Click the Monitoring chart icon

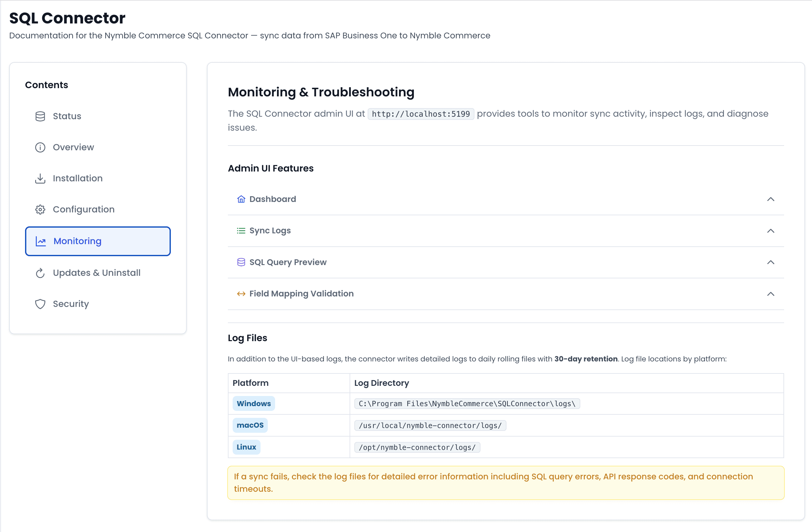pos(41,242)
